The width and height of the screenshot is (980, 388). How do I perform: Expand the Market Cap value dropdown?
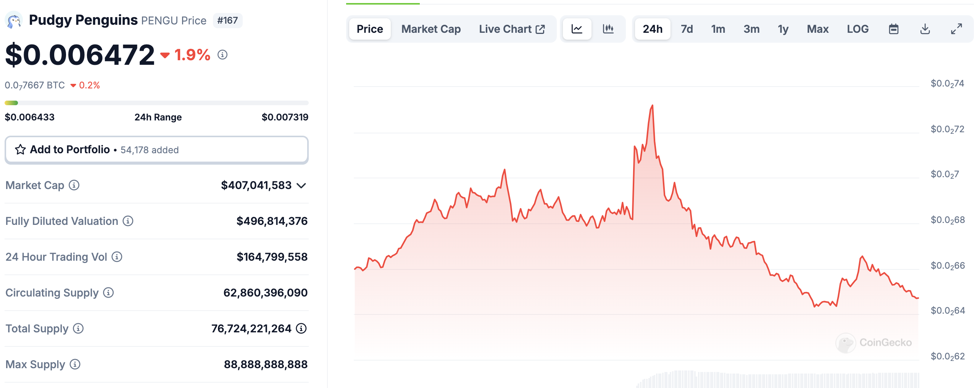coord(301,186)
